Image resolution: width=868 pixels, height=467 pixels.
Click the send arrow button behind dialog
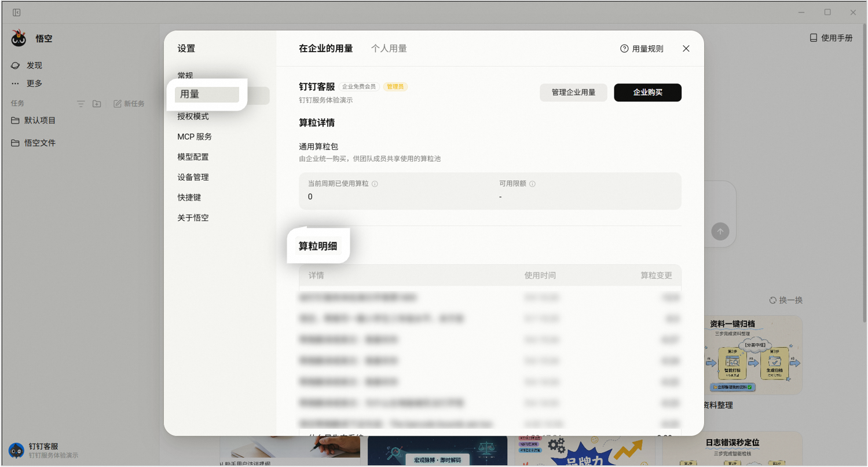coord(720,232)
